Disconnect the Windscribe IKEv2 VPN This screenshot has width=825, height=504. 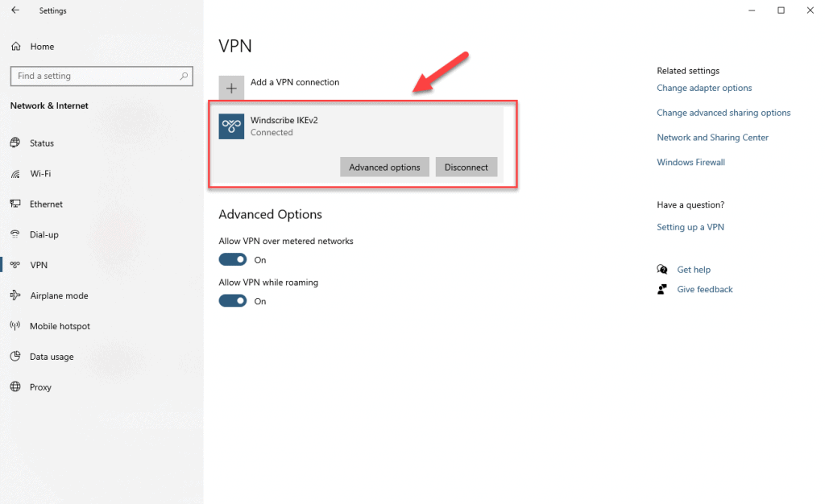(466, 167)
